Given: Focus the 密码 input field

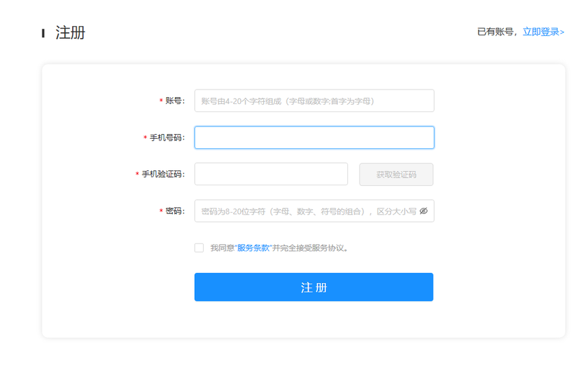Looking at the screenshot, I should (315, 211).
